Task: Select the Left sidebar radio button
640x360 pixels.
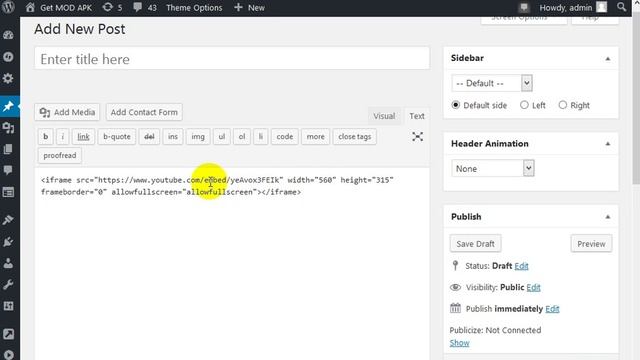Action: [524, 105]
